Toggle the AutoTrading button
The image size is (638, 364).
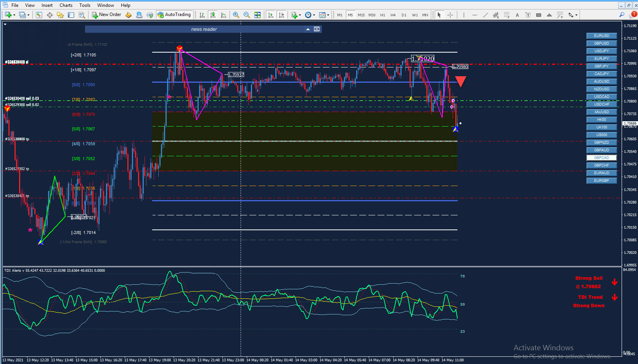(x=174, y=14)
